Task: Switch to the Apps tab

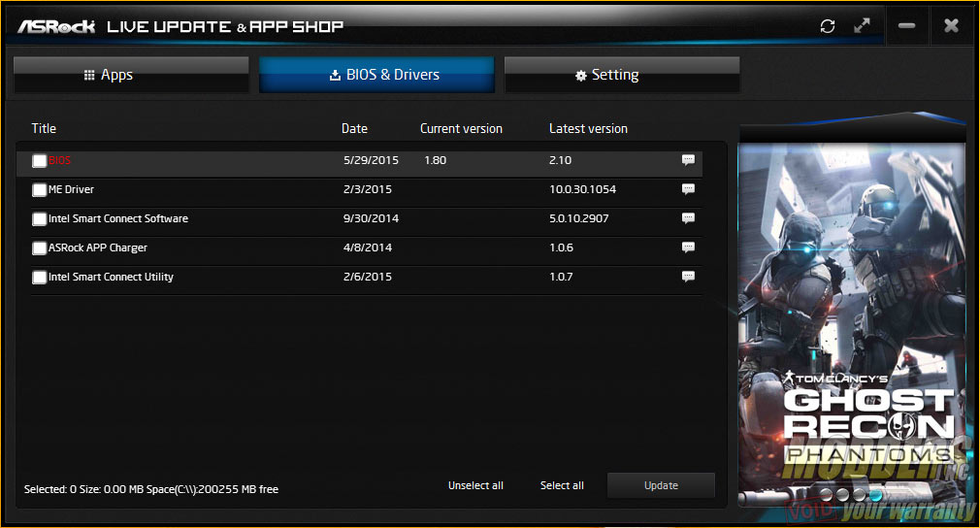Action: [x=131, y=75]
